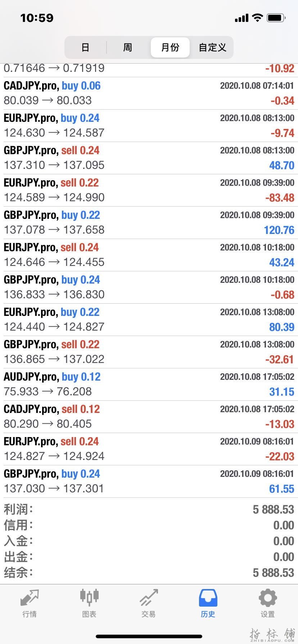Tap the Balance (结余) 5 888.53 summary row

click(149, 572)
